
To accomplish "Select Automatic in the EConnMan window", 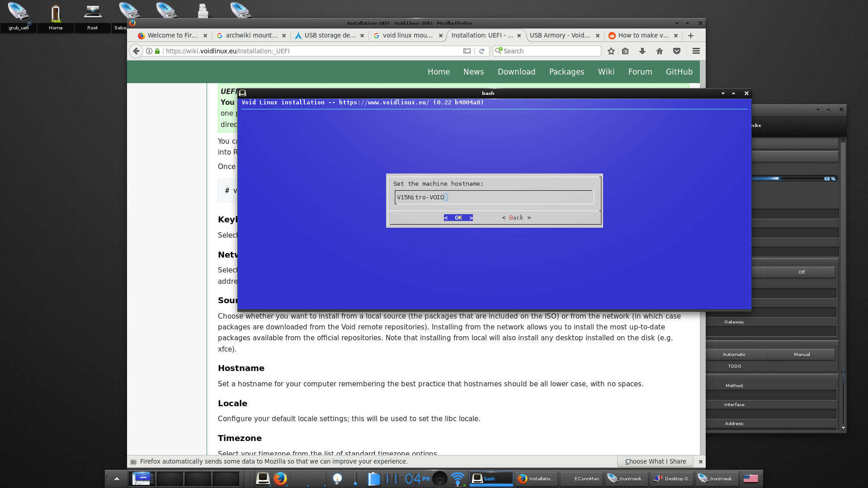I will coord(734,354).
